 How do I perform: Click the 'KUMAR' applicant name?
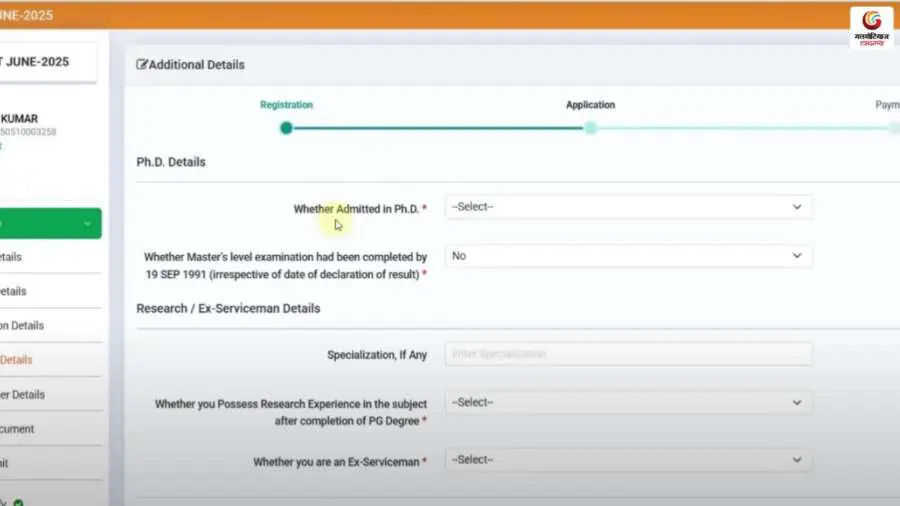pos(19,119)
